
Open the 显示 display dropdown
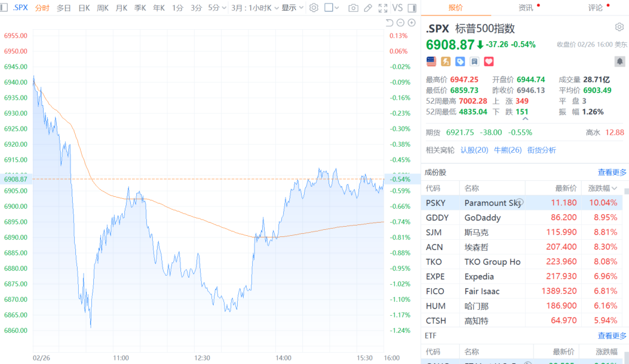(292, 8)
